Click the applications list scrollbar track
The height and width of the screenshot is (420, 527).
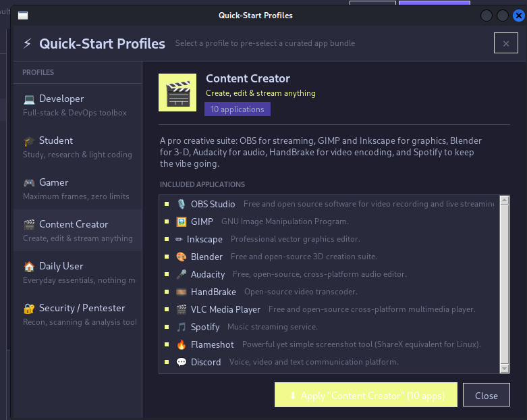point(504,284)
